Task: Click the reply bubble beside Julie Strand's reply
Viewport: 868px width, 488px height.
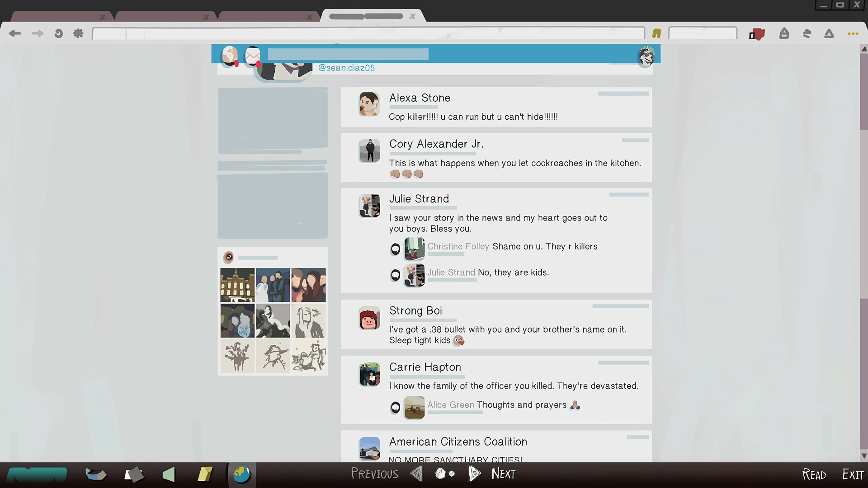Action: 395,275
